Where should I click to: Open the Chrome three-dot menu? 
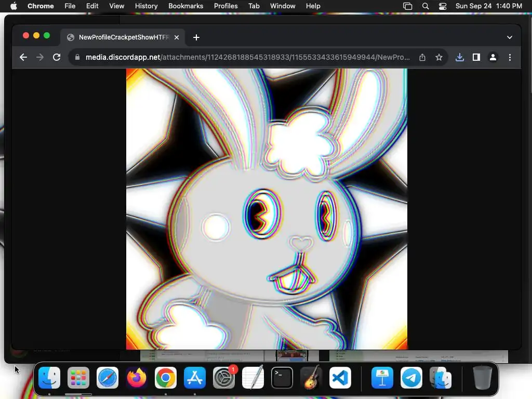coord(510,57)
